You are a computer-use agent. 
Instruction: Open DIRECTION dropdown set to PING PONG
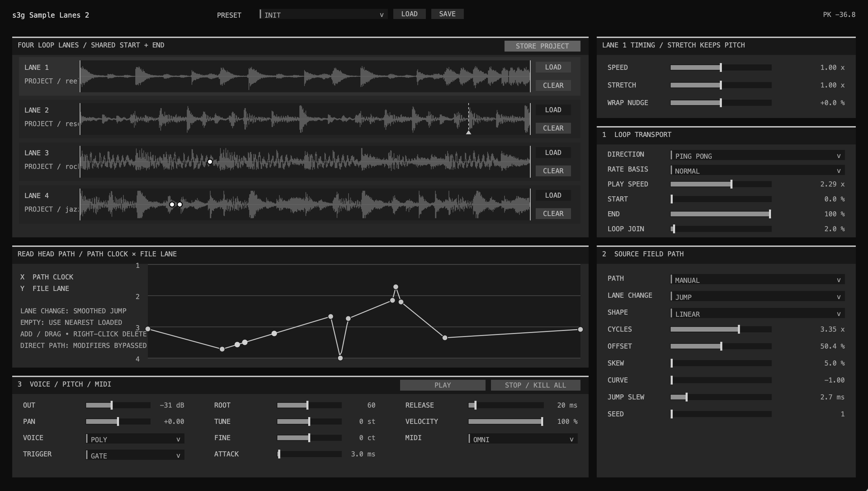point(758,155)
